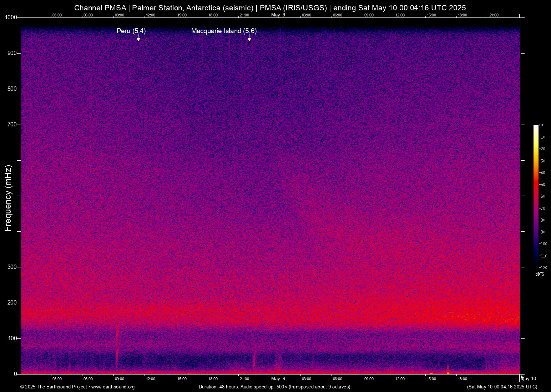Open the www.earthsound.org footer link

tap(113, 387)
